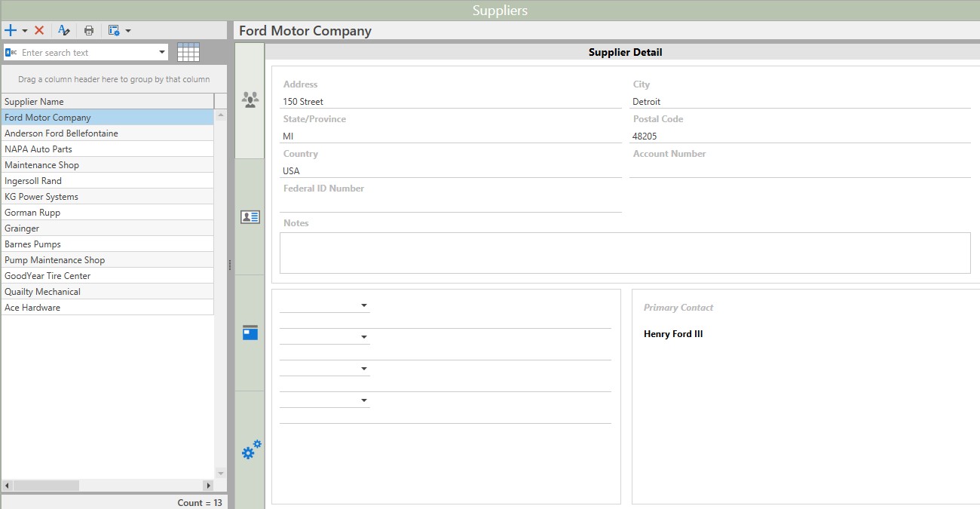
Task: Click the Henry Ford III primary contact name
Action: [x=673, y=334]
